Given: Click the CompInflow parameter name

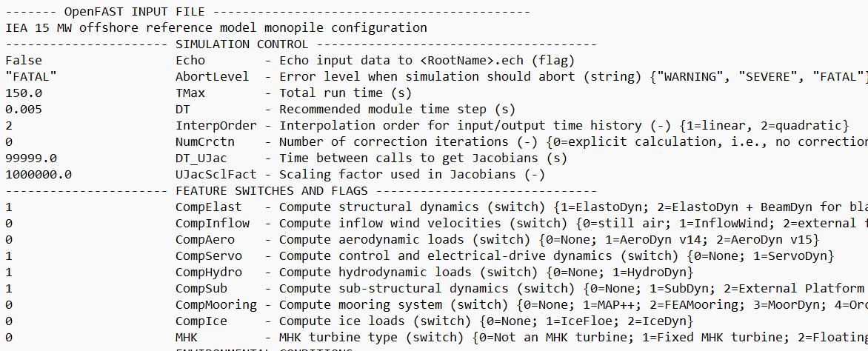Looking at the screenshot, I should tap(213, 223).
